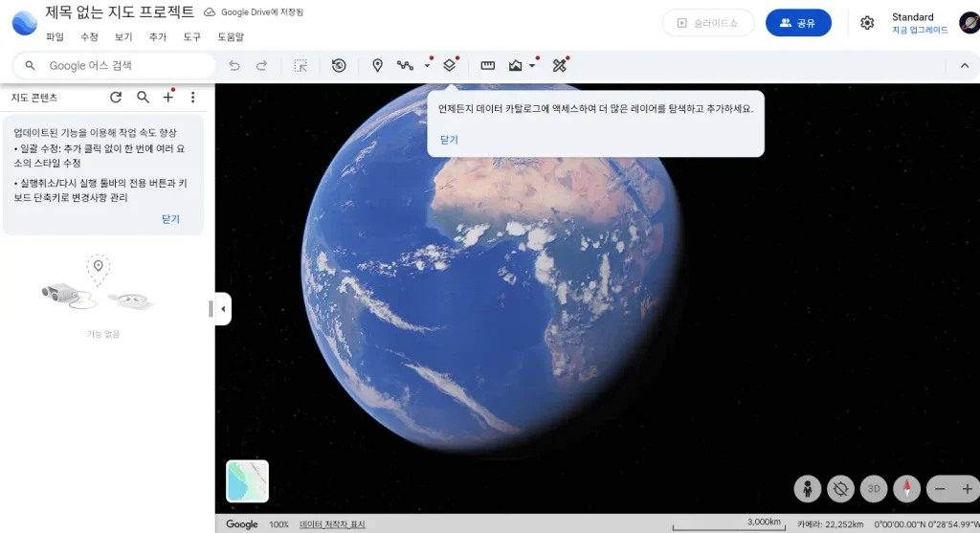Reset compass to north
Viewport: 980px width, 533px height.
pos(907,489)
